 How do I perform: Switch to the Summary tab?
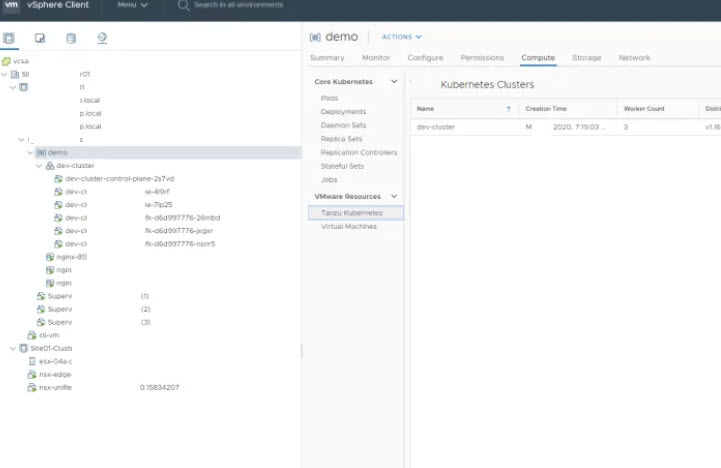coord(327,58)
